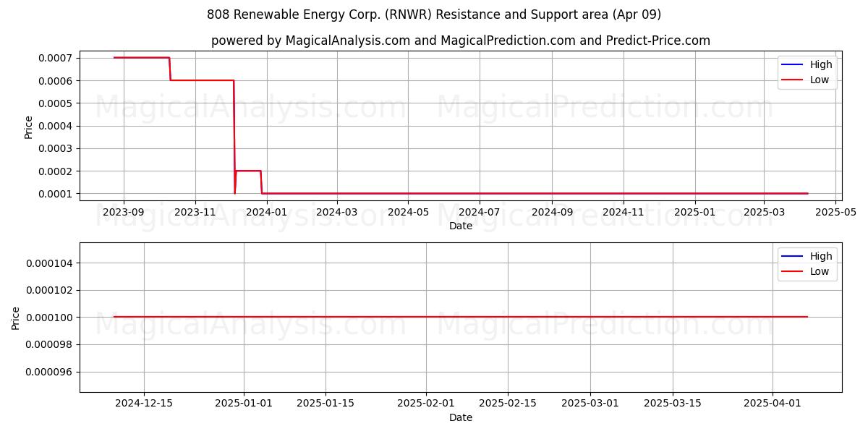Viewport: 868px width, 434px height.
Task: Click the 0.000096 tick in lower chart
Action: [x=50, y=372]
